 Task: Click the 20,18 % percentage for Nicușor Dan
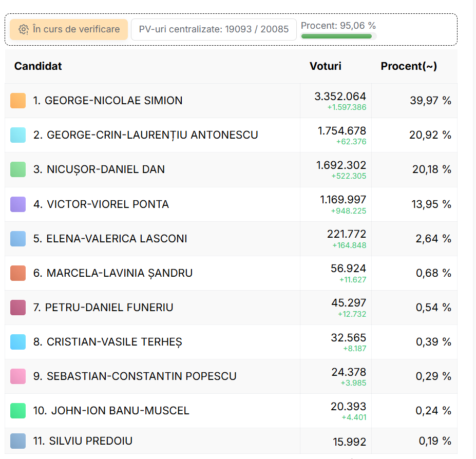click(x=431, y=169)
